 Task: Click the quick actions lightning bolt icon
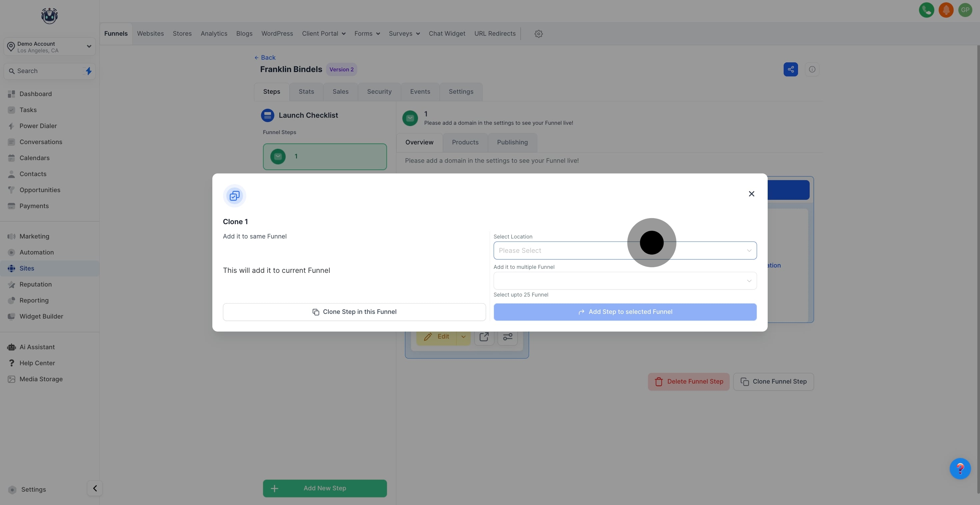click(88, 71)
